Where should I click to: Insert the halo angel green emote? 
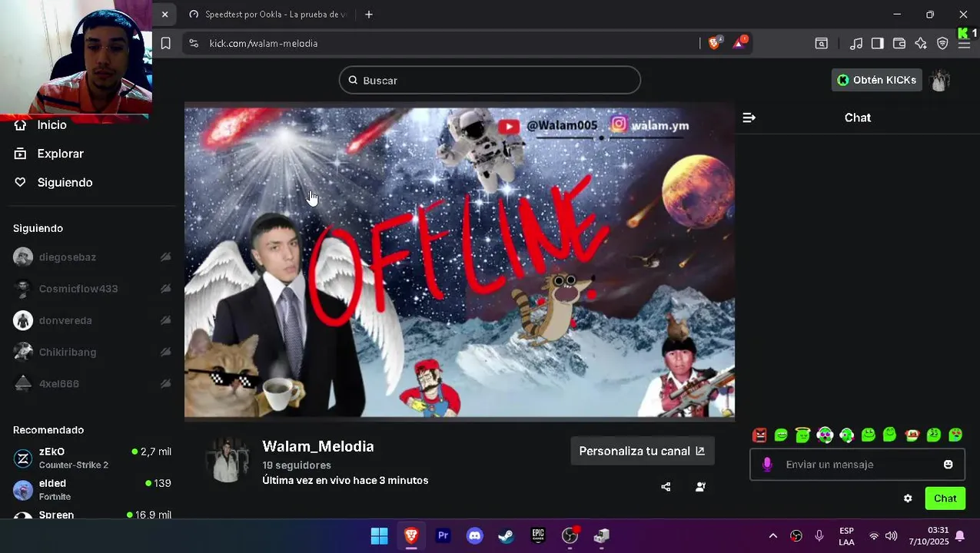tap(802, 435)
